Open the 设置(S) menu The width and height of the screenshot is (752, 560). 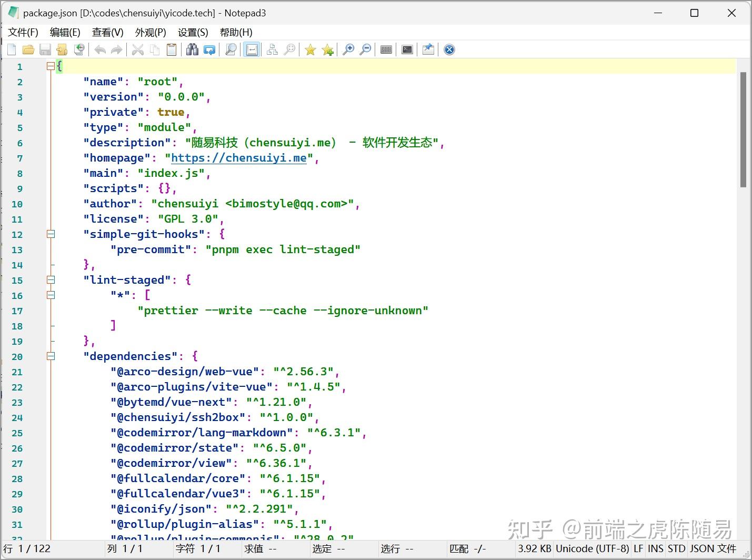193,33
